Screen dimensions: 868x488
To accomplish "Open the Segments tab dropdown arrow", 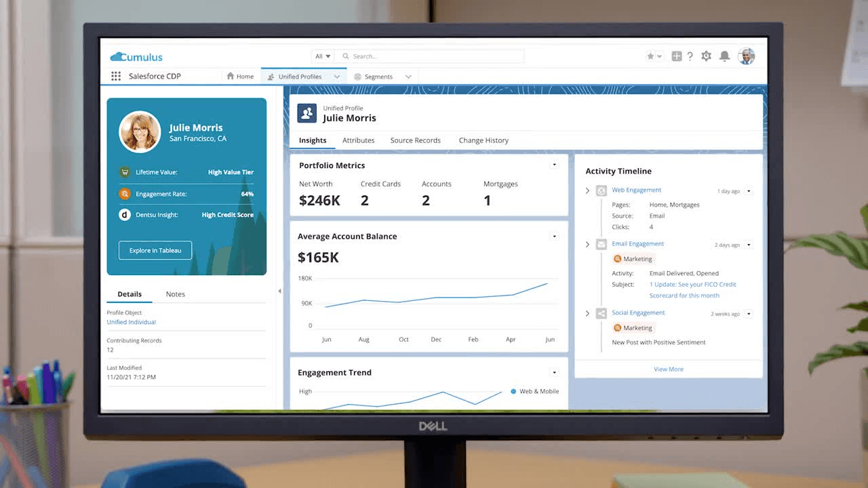I will point(408,77).
